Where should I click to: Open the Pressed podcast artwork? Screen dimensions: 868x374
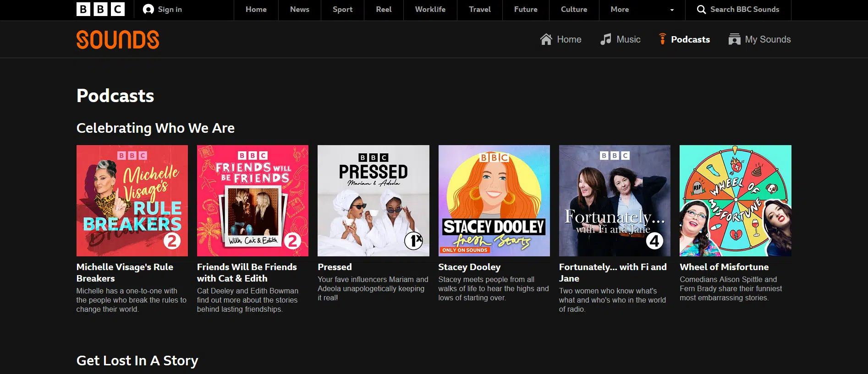pyautogui.click(x=374, y=201)
